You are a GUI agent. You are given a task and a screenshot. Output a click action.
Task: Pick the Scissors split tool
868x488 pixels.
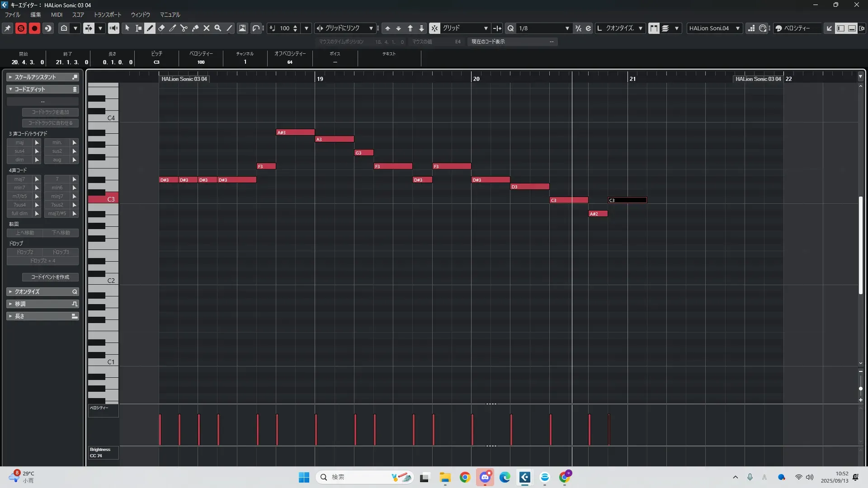pos(184,28)
